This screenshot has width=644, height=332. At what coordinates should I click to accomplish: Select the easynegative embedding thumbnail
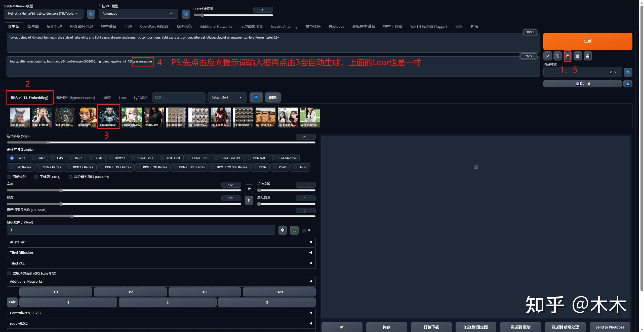click(109, 117)
